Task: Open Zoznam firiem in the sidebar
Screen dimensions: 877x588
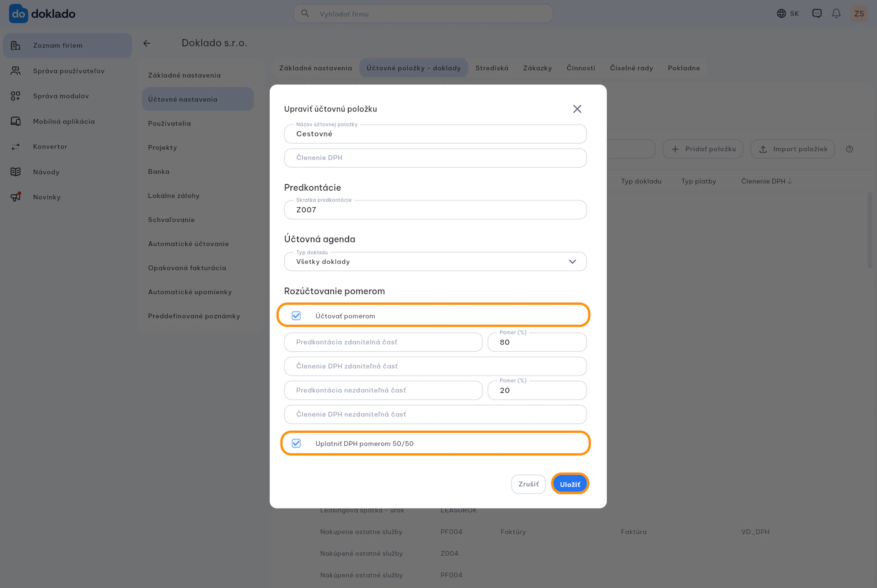Action: pos(68,45)
